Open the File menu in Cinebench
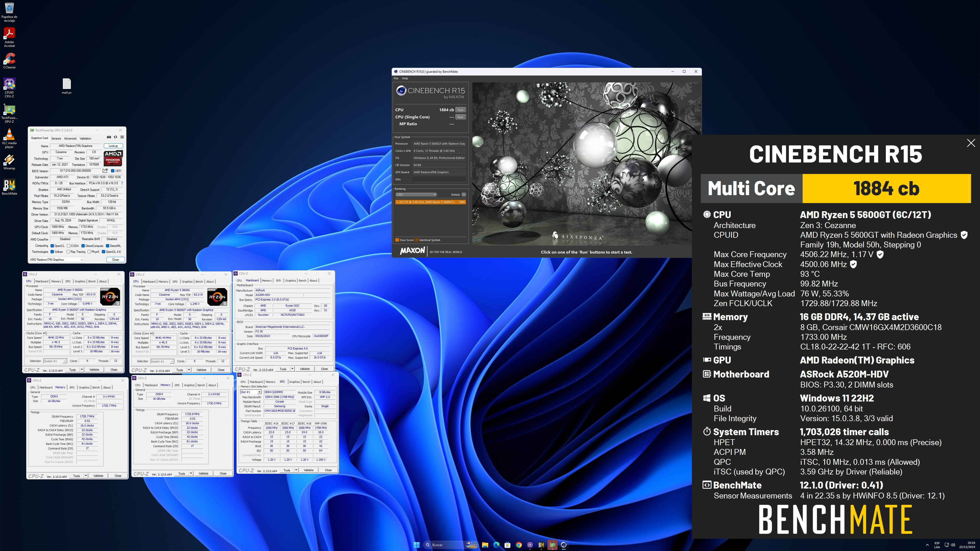Screen dimensions: 980x551 pos(396,78)
